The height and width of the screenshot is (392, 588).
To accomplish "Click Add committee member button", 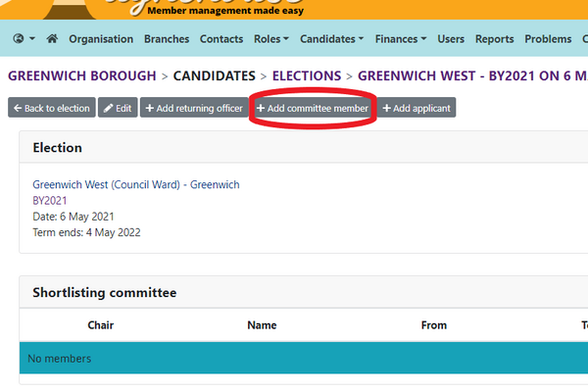I will tap(313, 108).
